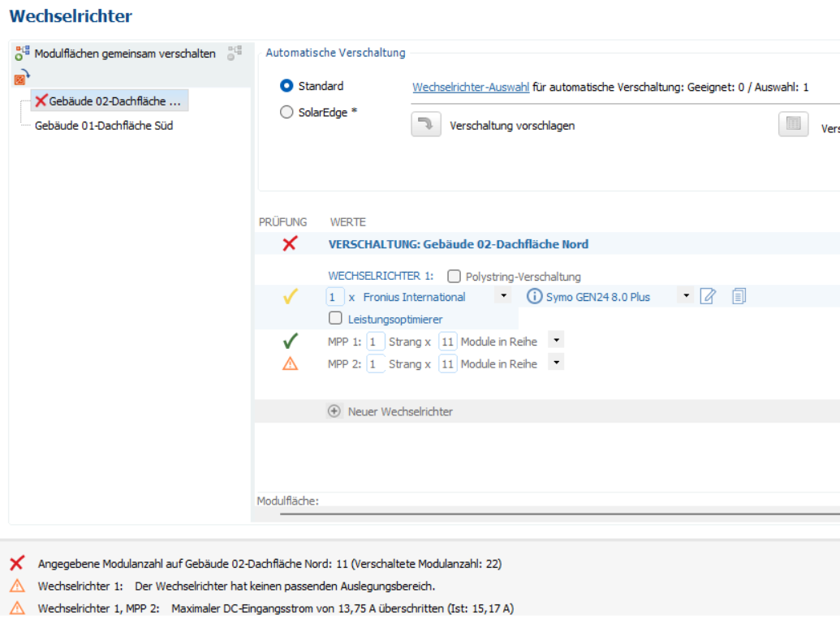Click green checkmark beside MPP 1

[291, 341]
